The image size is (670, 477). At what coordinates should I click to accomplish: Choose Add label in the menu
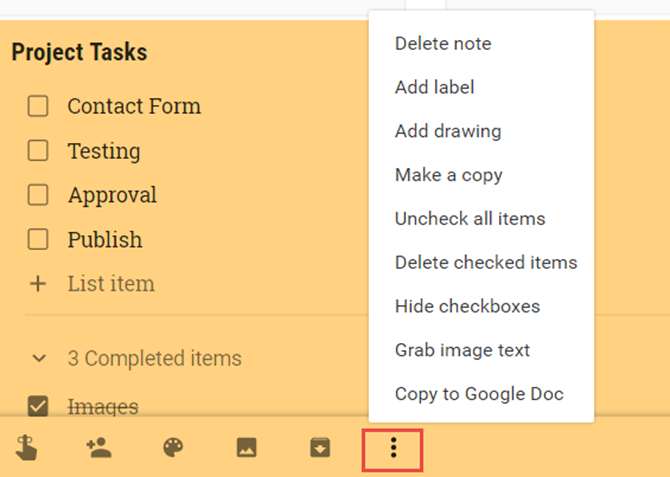[434, 88]
